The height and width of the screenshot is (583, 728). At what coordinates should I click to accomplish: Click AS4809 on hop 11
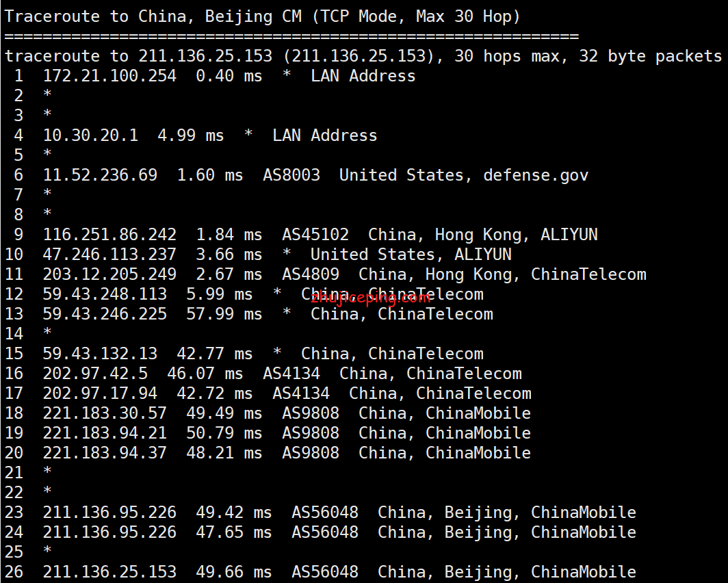pyautogui.click(x=311, y=274)
